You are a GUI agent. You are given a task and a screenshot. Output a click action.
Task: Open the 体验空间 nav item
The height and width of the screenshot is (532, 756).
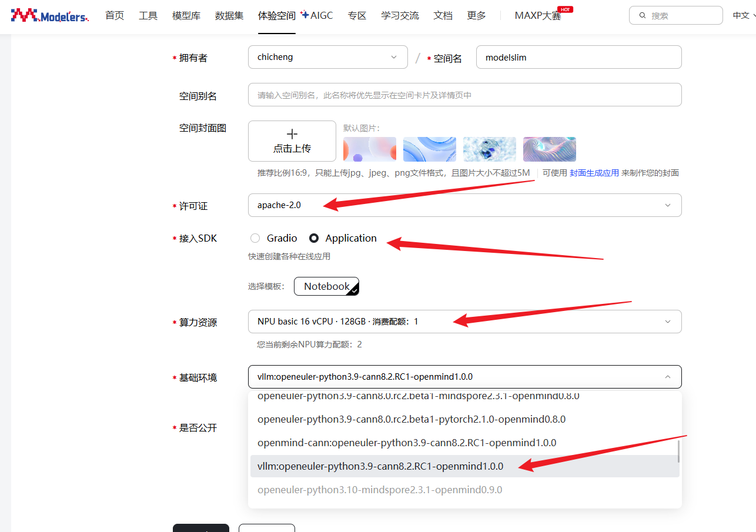tap(277, 15)
